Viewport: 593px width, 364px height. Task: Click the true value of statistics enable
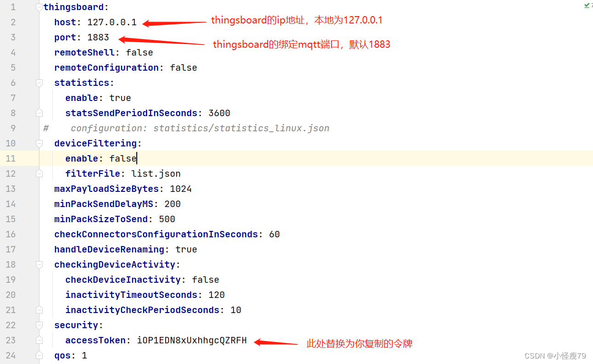120,98
